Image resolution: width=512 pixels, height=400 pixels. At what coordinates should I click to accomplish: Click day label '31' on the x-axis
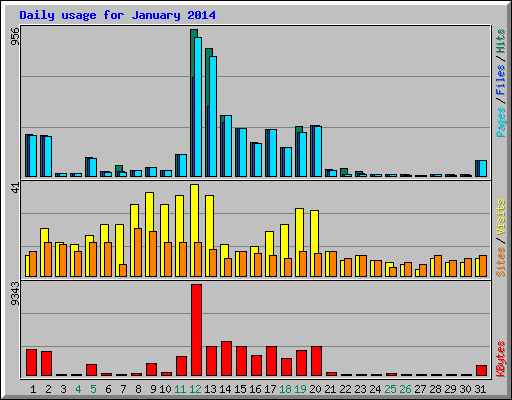click(x=480, y=389)
